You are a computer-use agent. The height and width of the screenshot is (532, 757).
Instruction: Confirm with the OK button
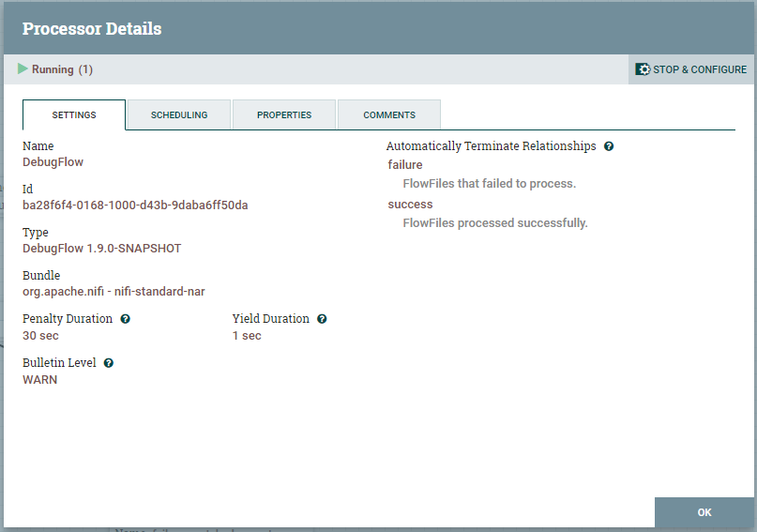pos(704,512)
